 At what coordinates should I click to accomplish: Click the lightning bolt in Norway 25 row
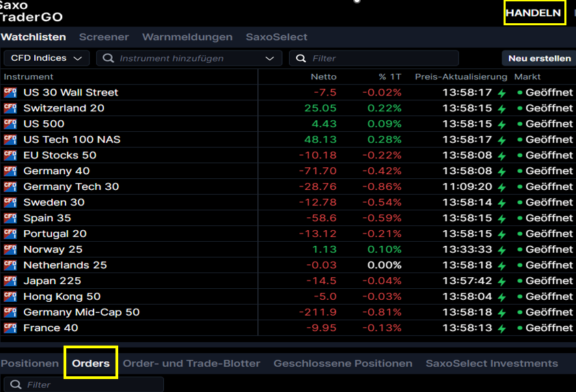(502, 251)
